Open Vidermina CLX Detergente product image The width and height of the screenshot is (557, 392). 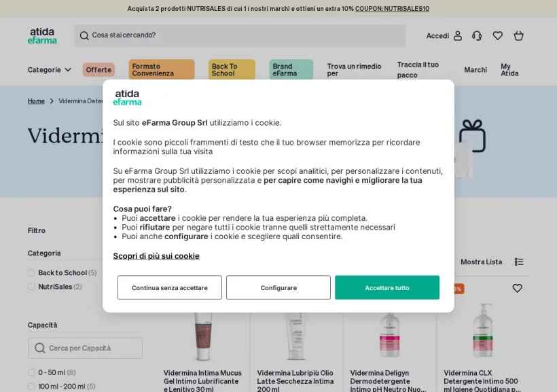pyautogui.click(x=483, y=331)
